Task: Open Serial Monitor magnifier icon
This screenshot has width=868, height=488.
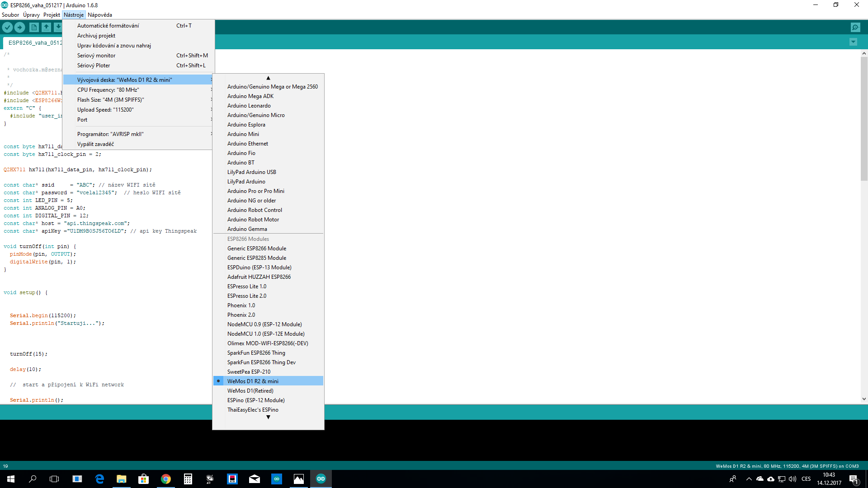Action: coord(855,28)
